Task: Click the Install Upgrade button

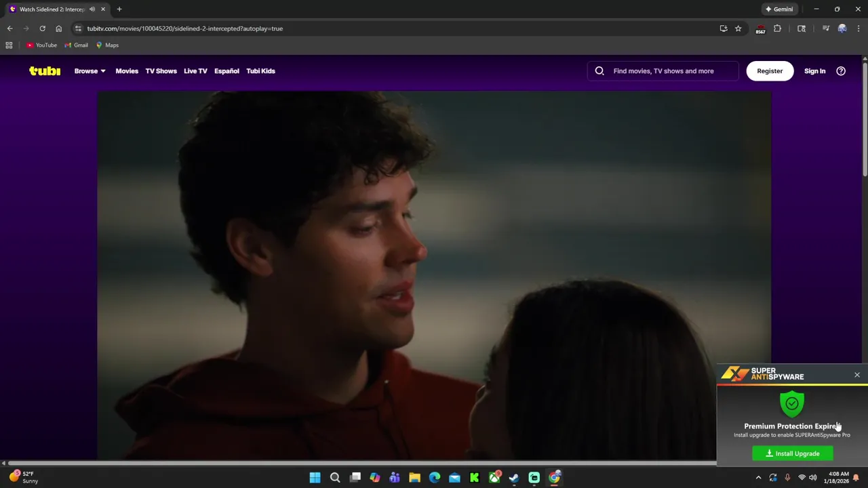Action: point(793,453)
